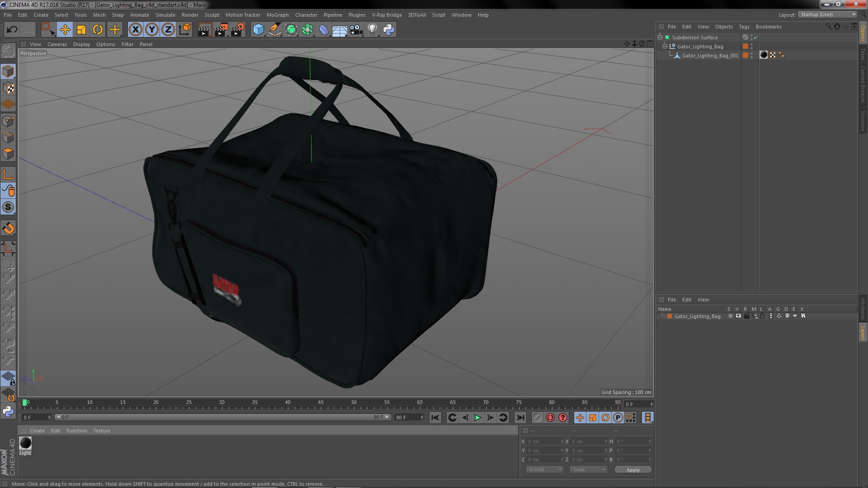Click the Undo arrow icon
Screen dimensions: 868x488
click(x=12, y=30)
